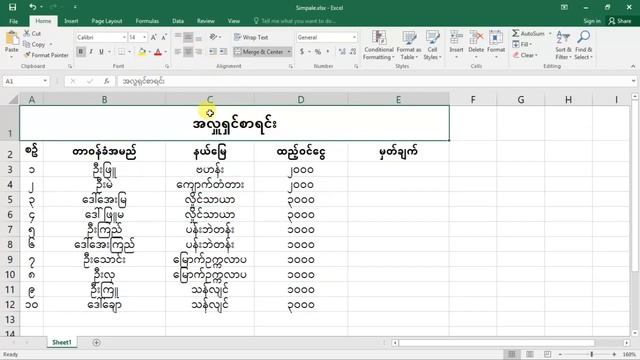Apply cell borders
This screenshot has width=640, height=360.
tap(121, 52)
